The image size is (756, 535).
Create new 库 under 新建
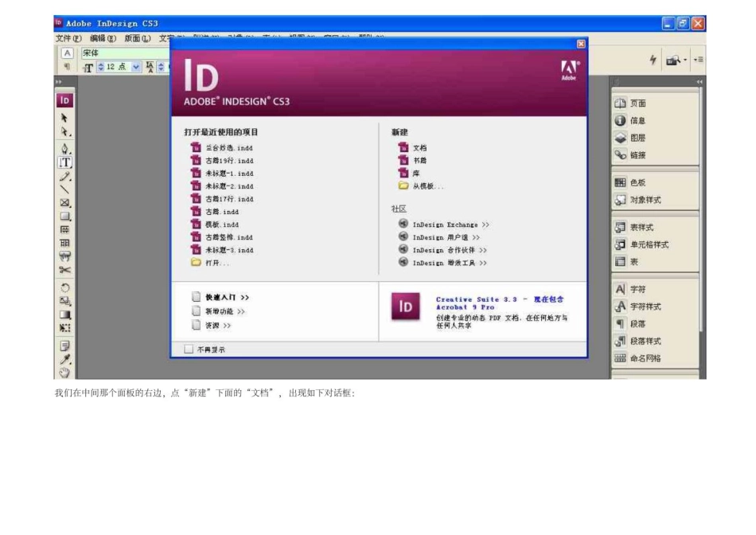409,174
